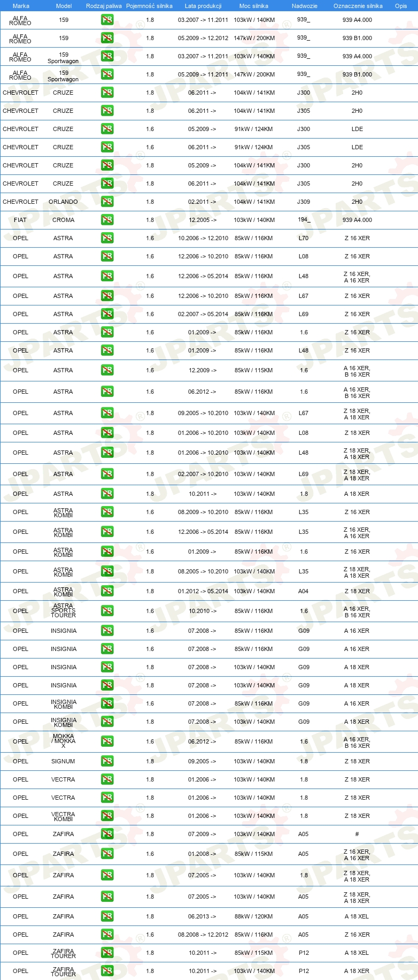Image resolution: width=418 pixels, height=980 pixels.
Task: Click fuel icon in Vectra Kombi row
Action: (107, 816)
